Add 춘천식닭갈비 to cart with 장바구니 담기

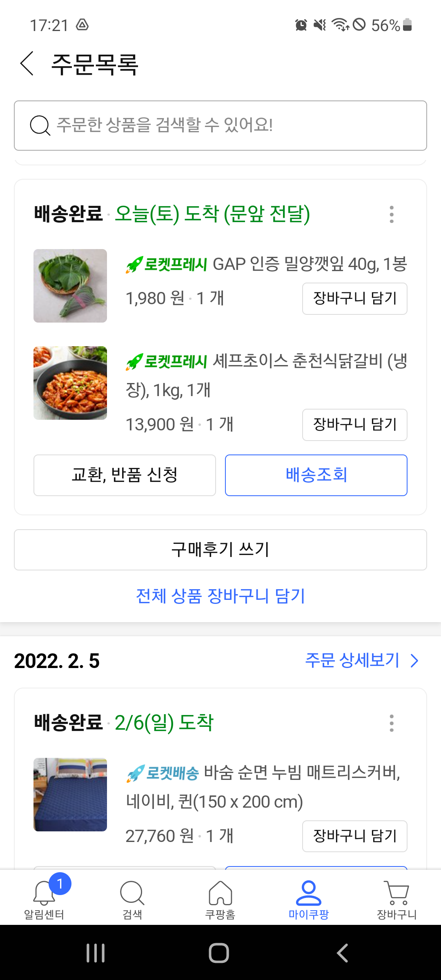pyautogui.click(x=354, y=425)
